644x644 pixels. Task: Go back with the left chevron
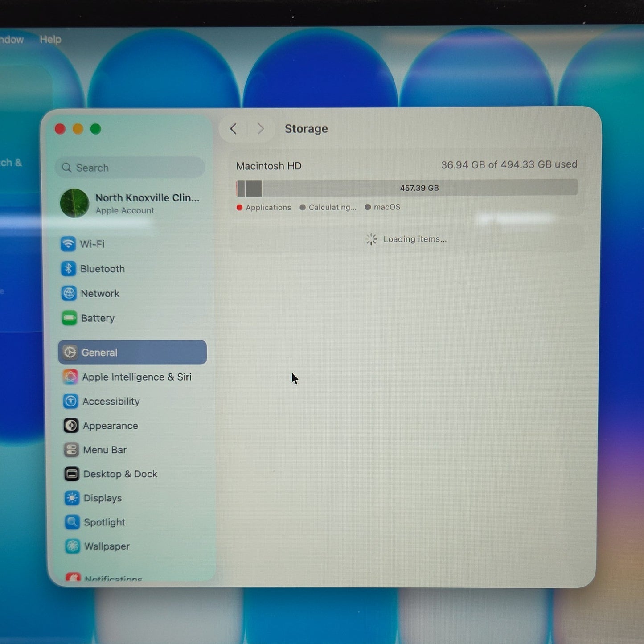[x=233, y=129]
